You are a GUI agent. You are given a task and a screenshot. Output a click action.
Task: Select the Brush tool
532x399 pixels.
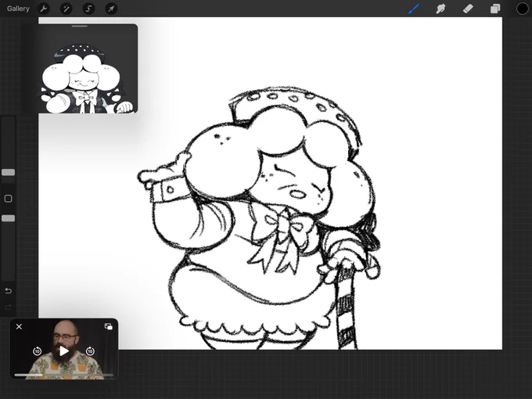point(414,9)
